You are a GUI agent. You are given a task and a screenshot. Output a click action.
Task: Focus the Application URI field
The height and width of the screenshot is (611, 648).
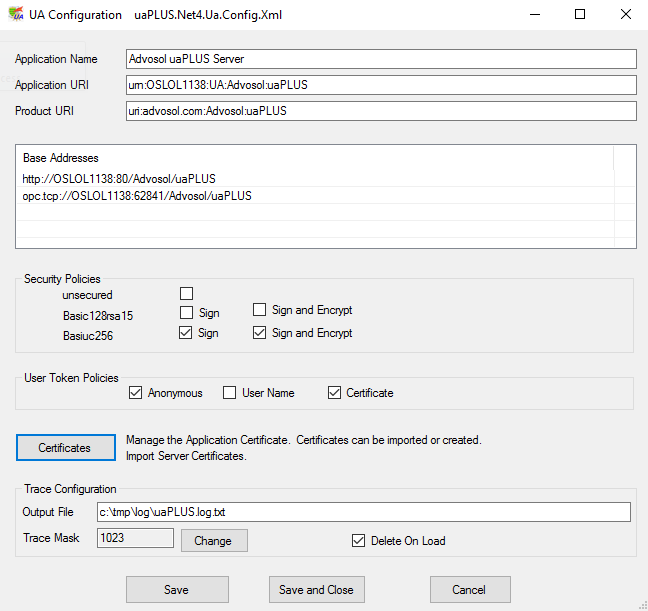pyautogui.click(x=380, y=85)
